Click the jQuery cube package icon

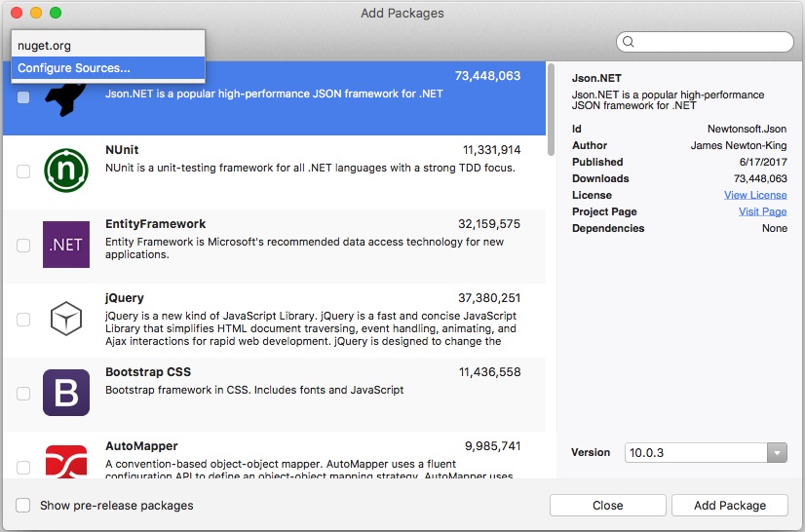[65, 319]
